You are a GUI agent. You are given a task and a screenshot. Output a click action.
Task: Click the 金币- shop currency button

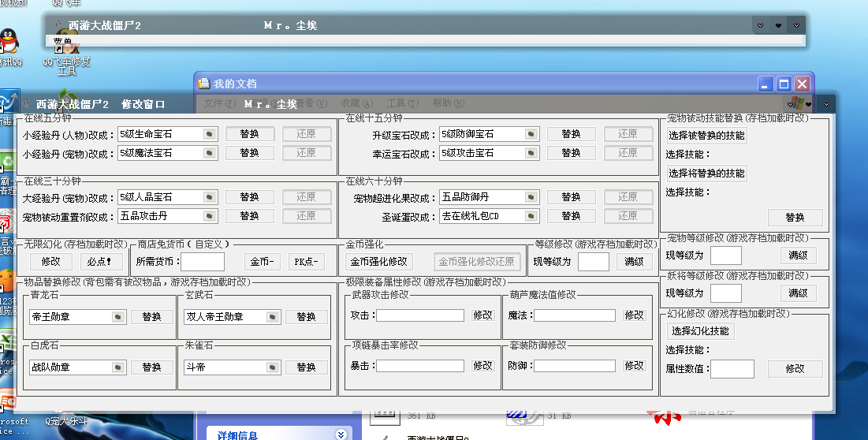[263, 261]
